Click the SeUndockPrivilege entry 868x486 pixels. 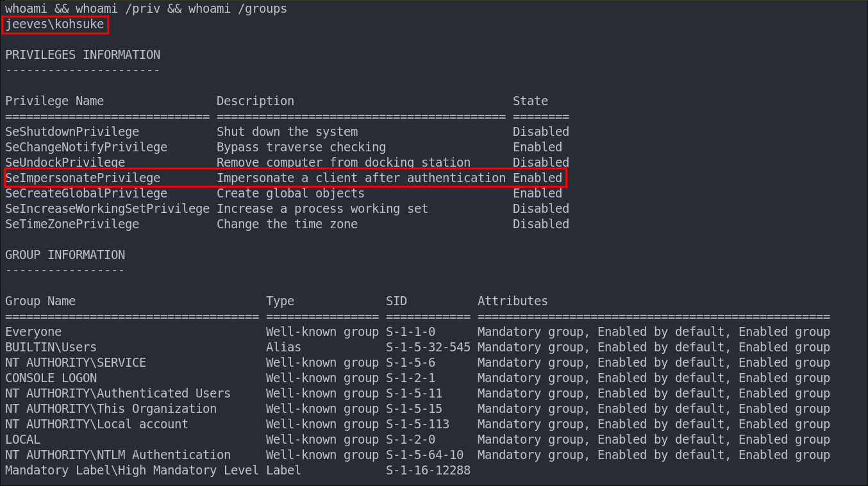[65, 163]
